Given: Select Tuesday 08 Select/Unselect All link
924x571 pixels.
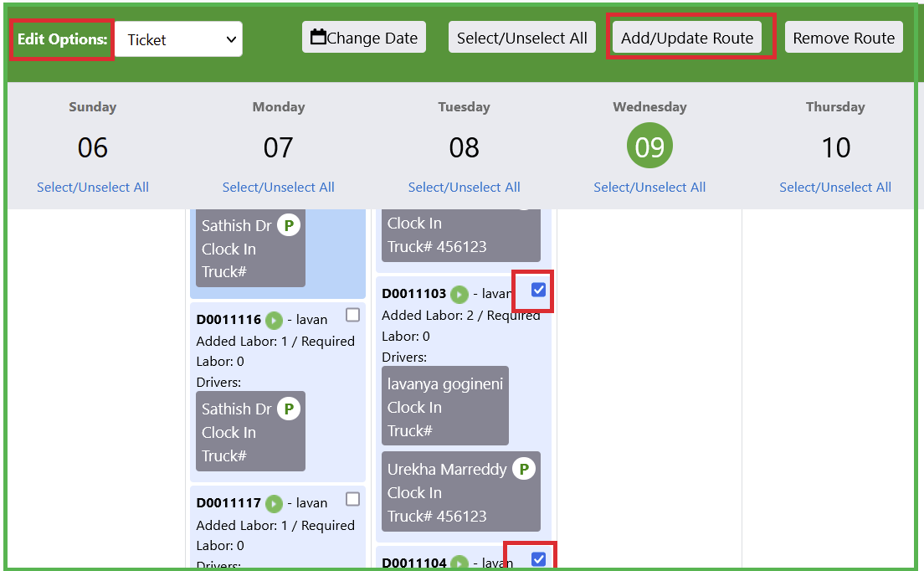Looking at the screenshot, I should point(464,188).
